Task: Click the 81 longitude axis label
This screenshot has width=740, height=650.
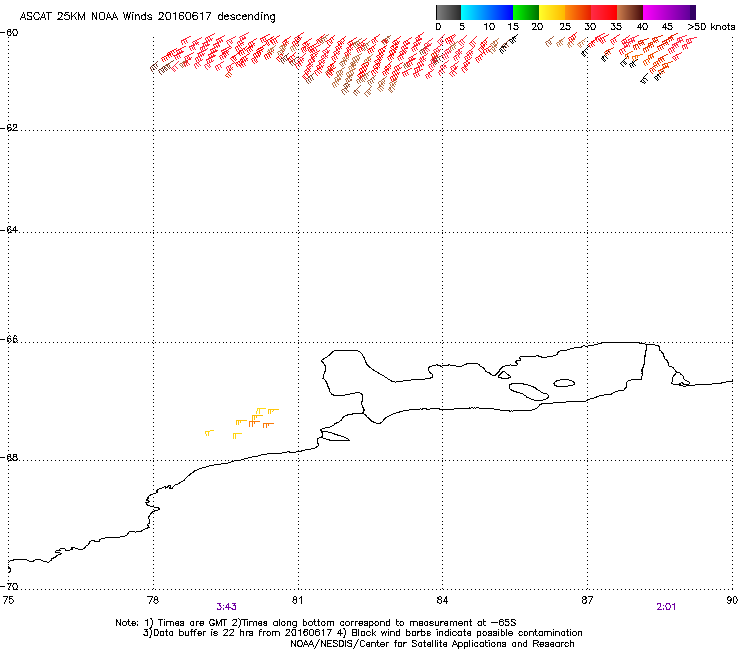Action: point(298,600)
